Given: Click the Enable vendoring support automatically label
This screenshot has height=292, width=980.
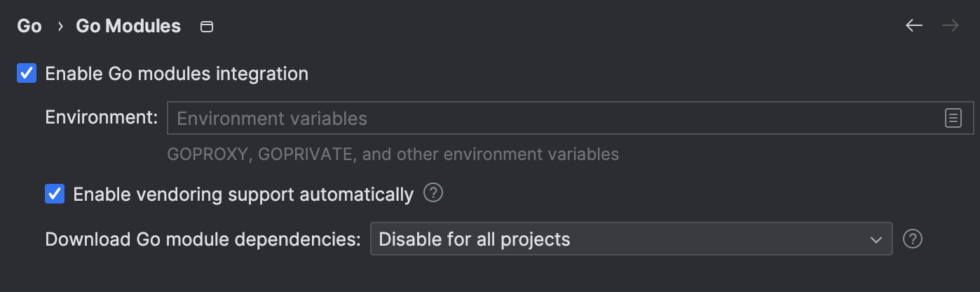Looking at the screenshot, I should tap(243, 194).
